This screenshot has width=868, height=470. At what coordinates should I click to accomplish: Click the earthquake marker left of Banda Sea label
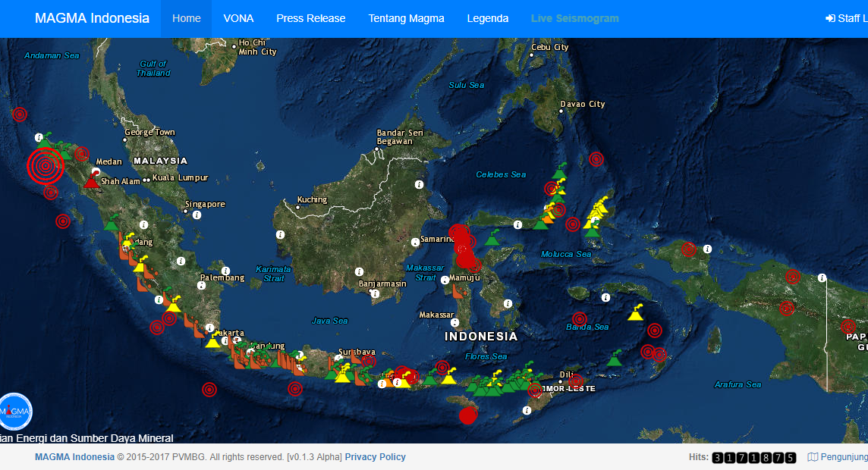point(580,319)
